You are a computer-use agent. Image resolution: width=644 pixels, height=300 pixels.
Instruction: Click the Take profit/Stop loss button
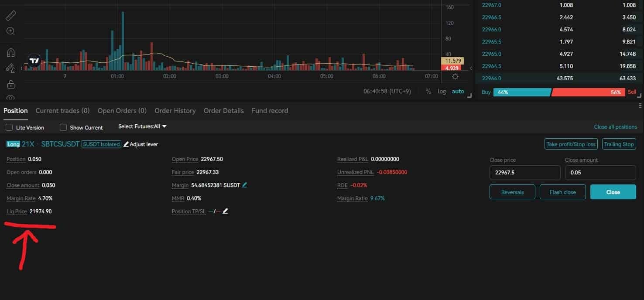571,144
